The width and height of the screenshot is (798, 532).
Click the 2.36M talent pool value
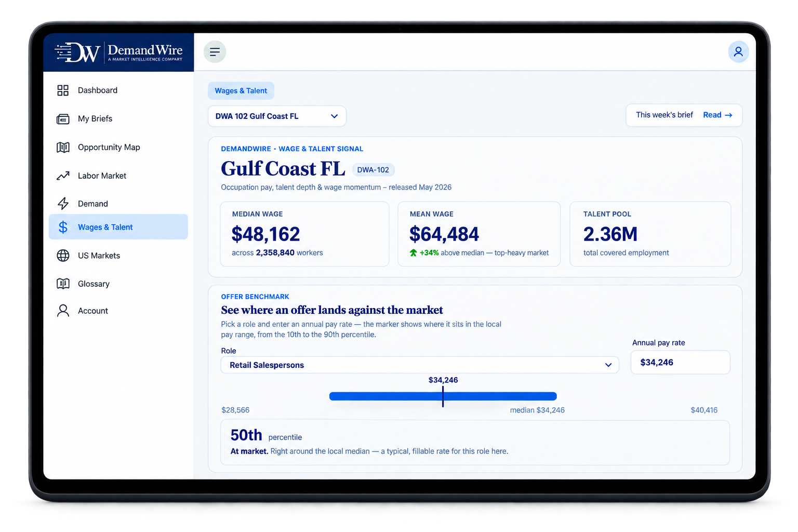click(610, 234)
